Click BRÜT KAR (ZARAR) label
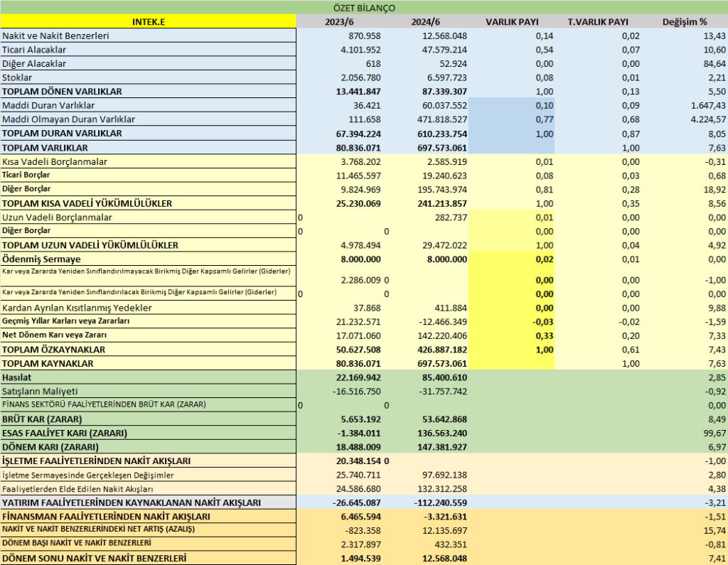The width and height of the screenshot is (728, 565). click(42, 419)
